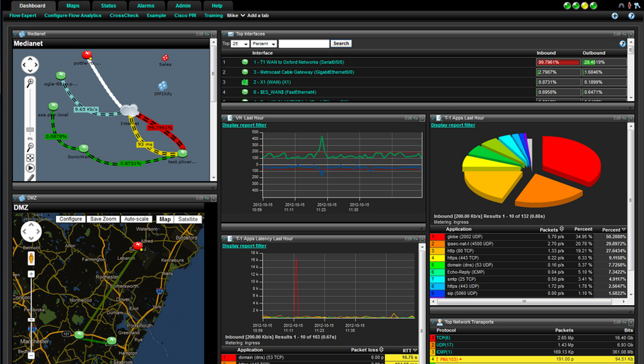Open Display report filter in VH Last Hour

point(244,125)
